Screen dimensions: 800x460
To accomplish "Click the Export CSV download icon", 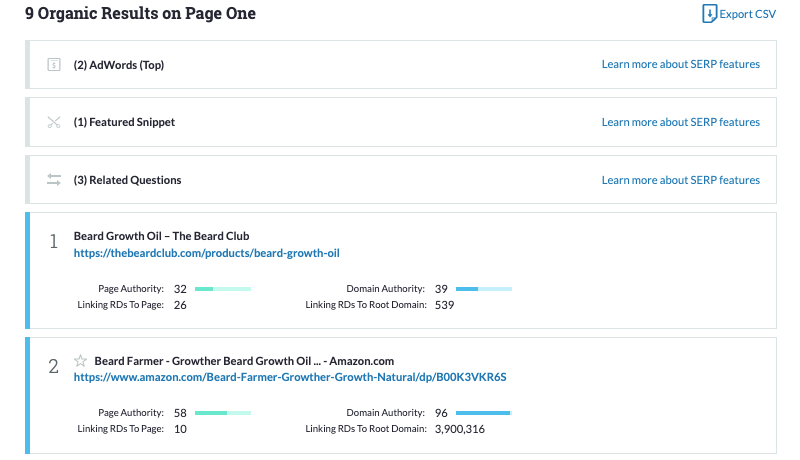I will click(710, 14).
